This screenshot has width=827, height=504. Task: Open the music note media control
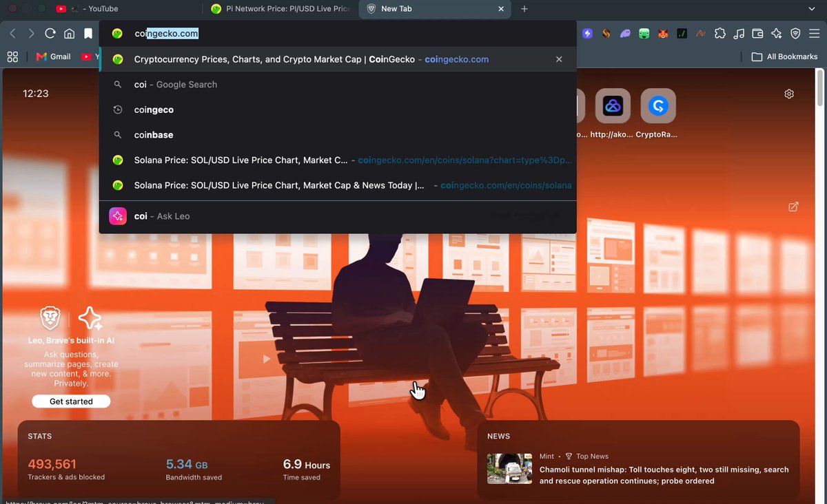(x=739, y=33)
